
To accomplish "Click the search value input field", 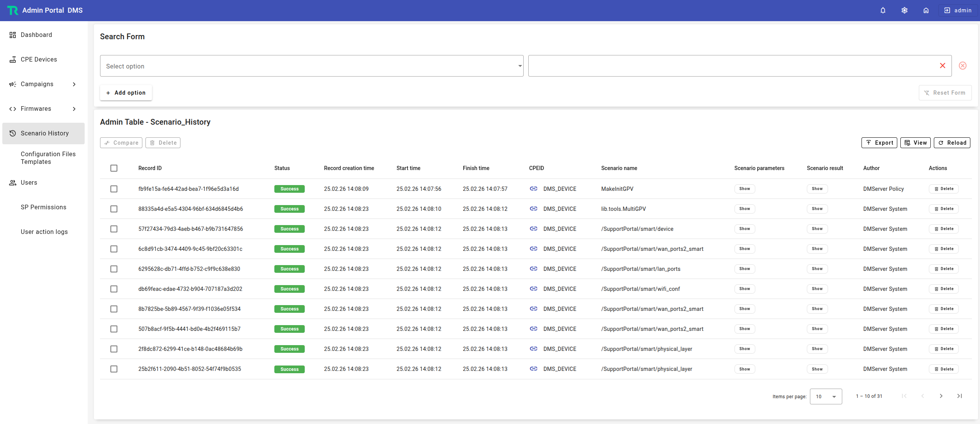I will [732, 66].
